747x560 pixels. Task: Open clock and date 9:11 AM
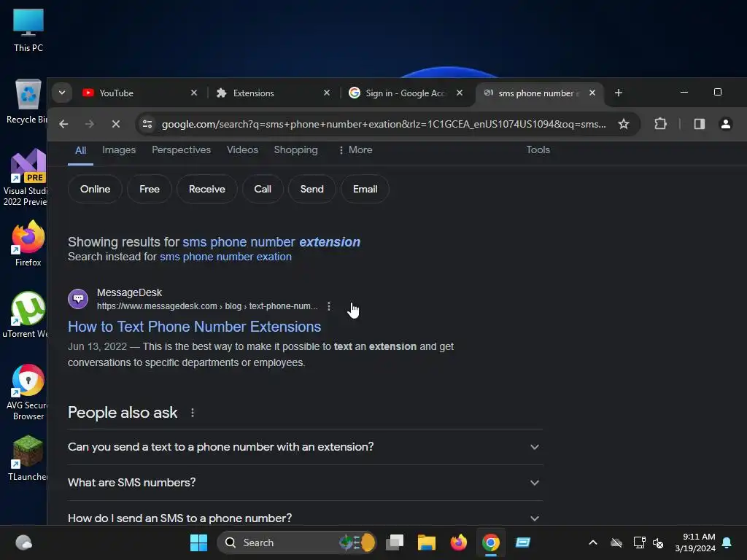click(x=695, y=542)
